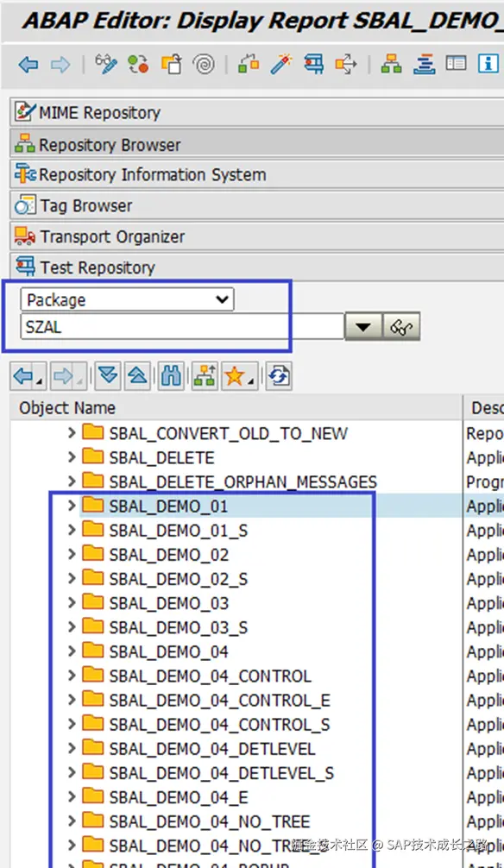The image size is (504, 868).
Task: Open Favorites with the star icon
Action: [239, 376]
